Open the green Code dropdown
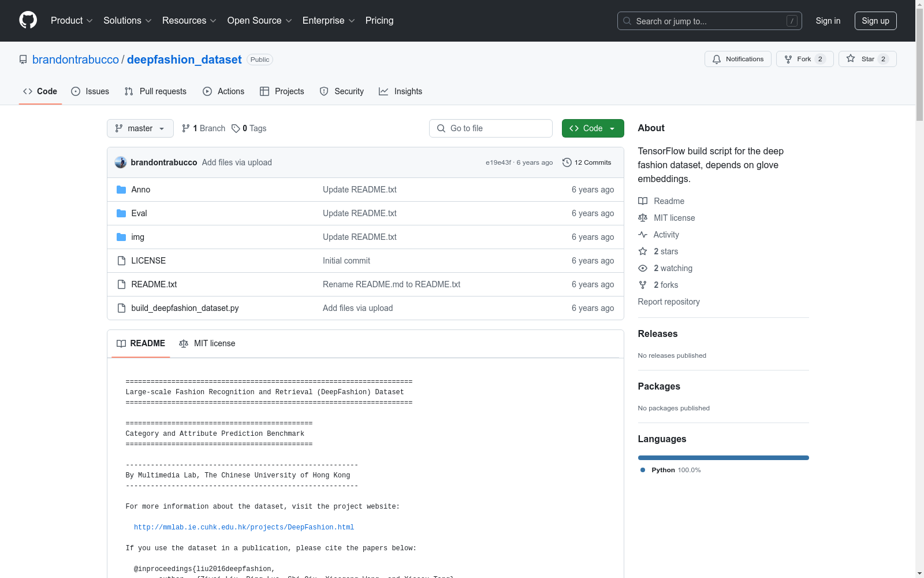The width and height of the screenshot is (924, 578). point(593,128)
